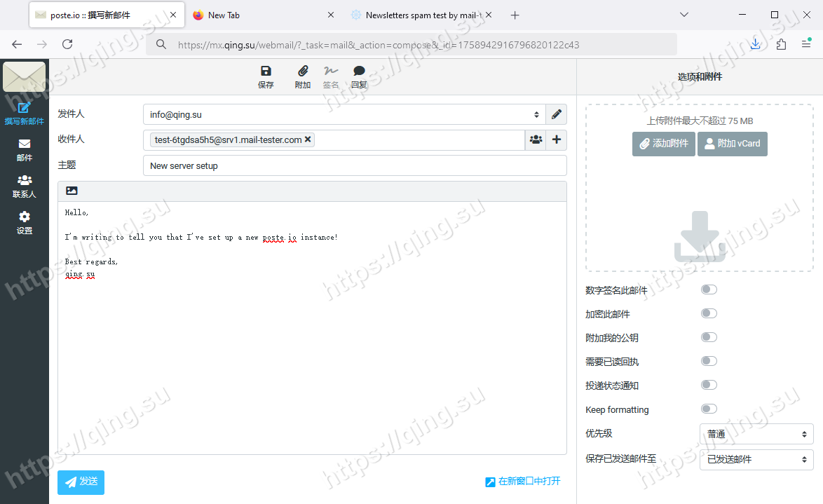Open 设置 settings in the sidebar

click(25, 223)
